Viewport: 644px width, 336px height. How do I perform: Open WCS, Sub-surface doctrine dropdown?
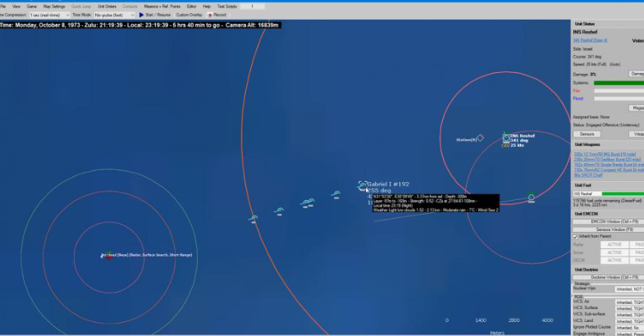pyautogui.click(x=629, y=315)
